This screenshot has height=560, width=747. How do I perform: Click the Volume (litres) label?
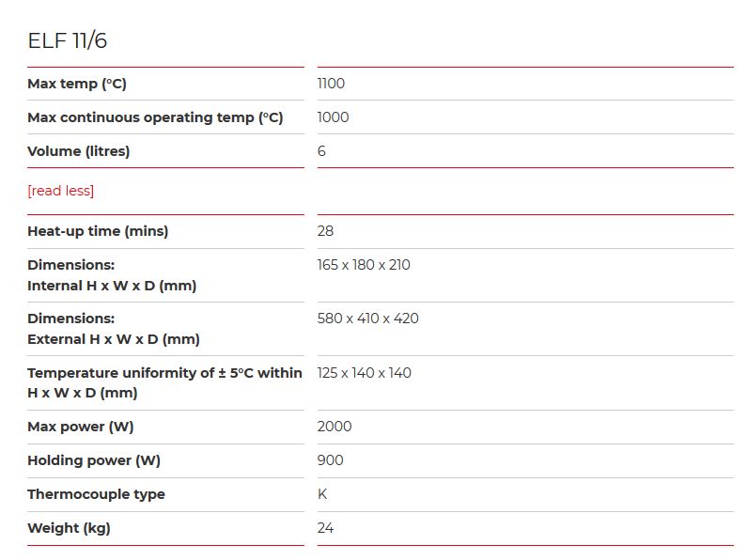tap(79, 151)
